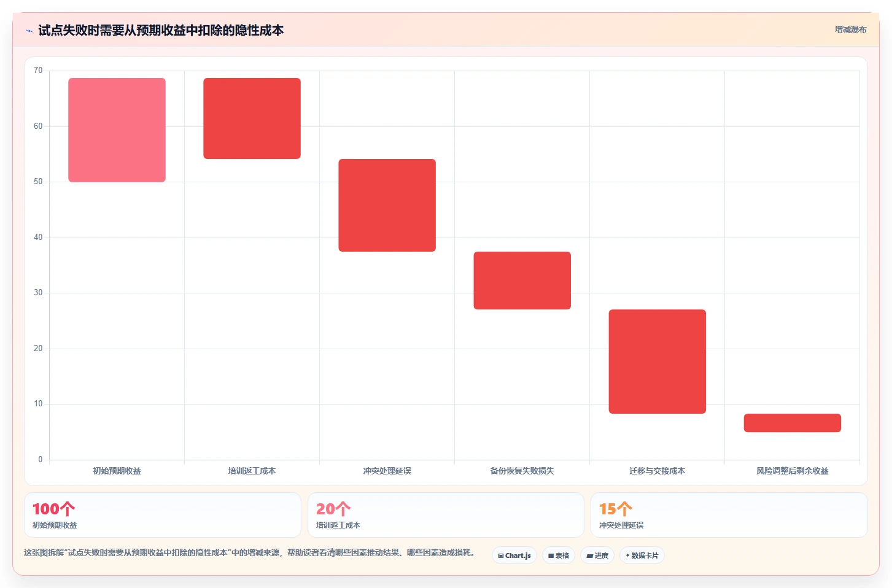Image resolution: width=892 pixels, height=588 pixels.
Task: Open the 15个 冲突处理延误 data card
Action: 729,515
